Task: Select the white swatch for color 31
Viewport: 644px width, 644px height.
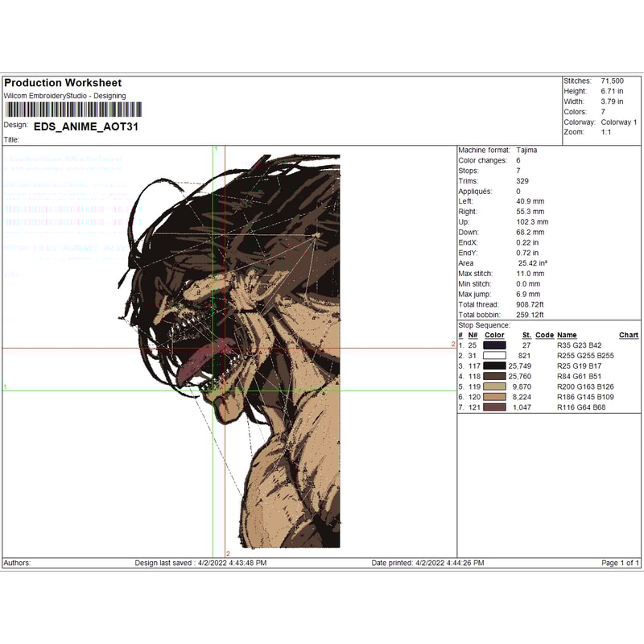Action: [494, 355]
